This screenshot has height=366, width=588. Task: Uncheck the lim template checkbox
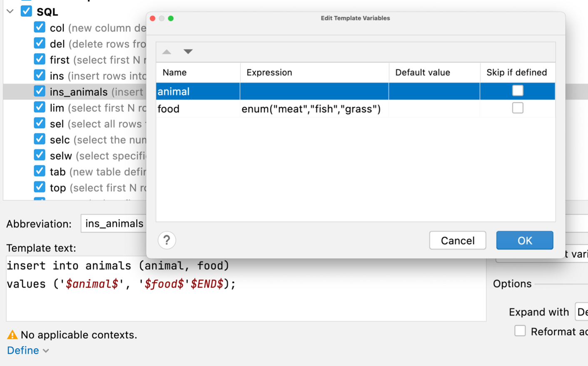40,107
